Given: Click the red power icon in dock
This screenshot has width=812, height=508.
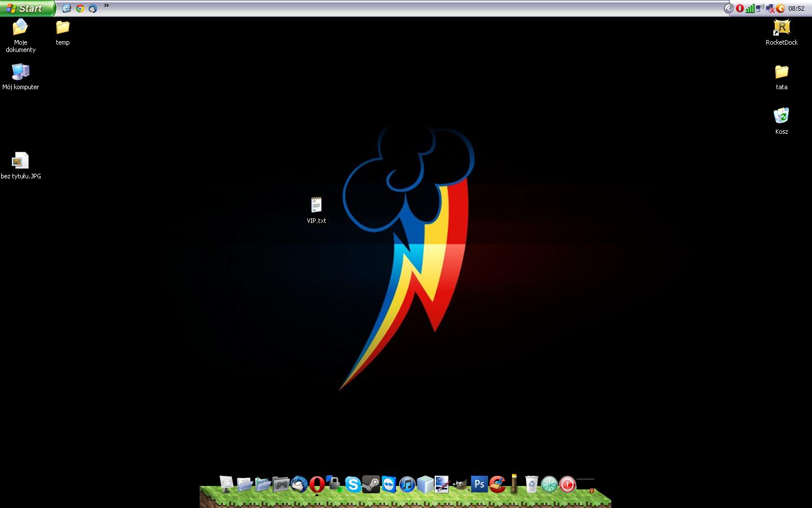Looking at the screenshot, I should click(567, 484).
